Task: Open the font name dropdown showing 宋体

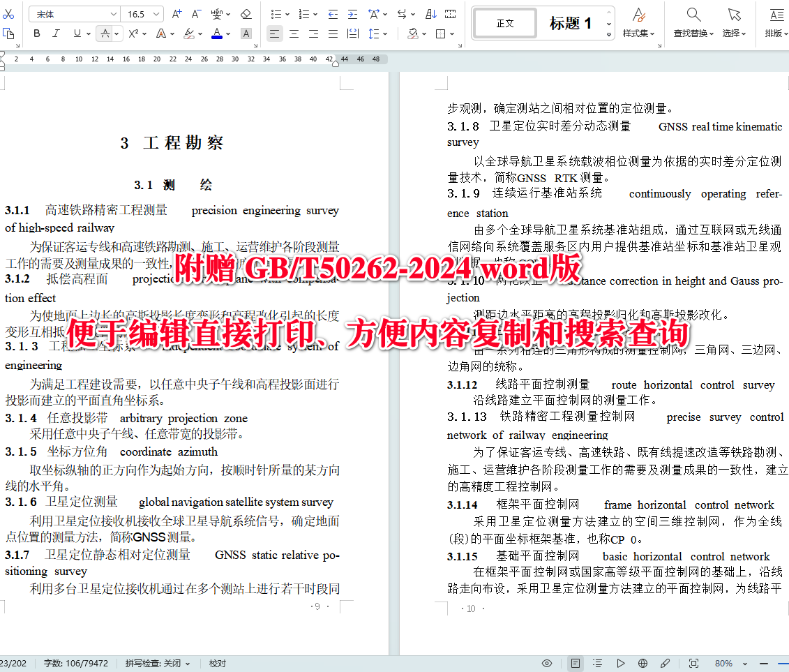Action: click(x=73, y=13)
